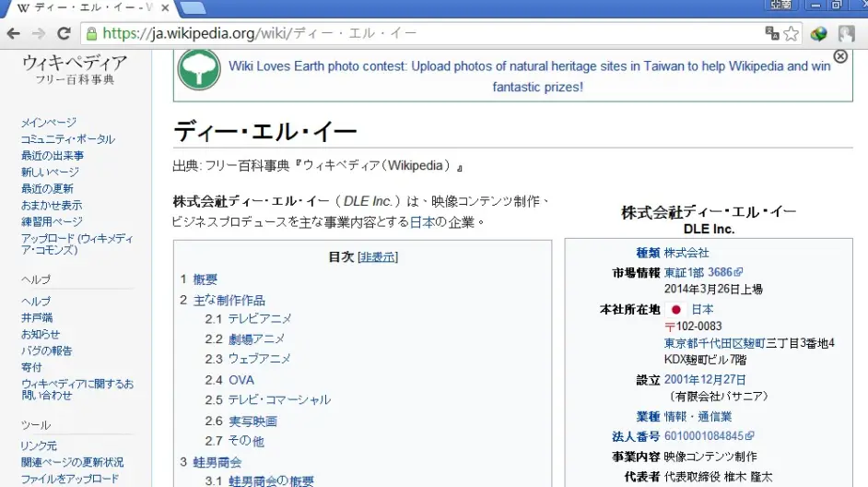Jump to section 2.1 テレビアニメ
This screenshot has height=487, width=868.
click(260, 319)
